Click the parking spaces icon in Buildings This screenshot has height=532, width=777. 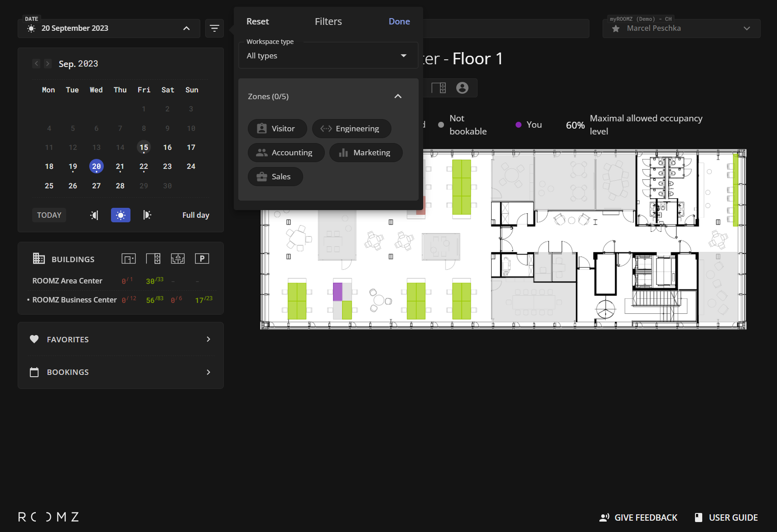(x=202, y=259)
